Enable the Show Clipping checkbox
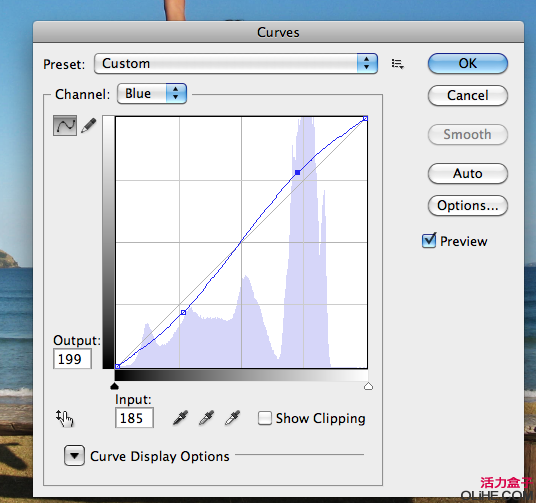Screen dimensions: 536x503 coord(265,418)
